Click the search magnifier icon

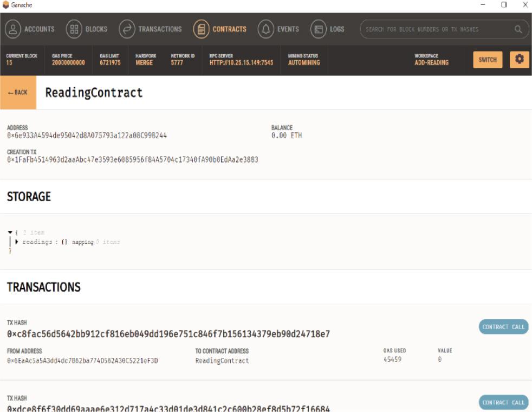(518, 29)
